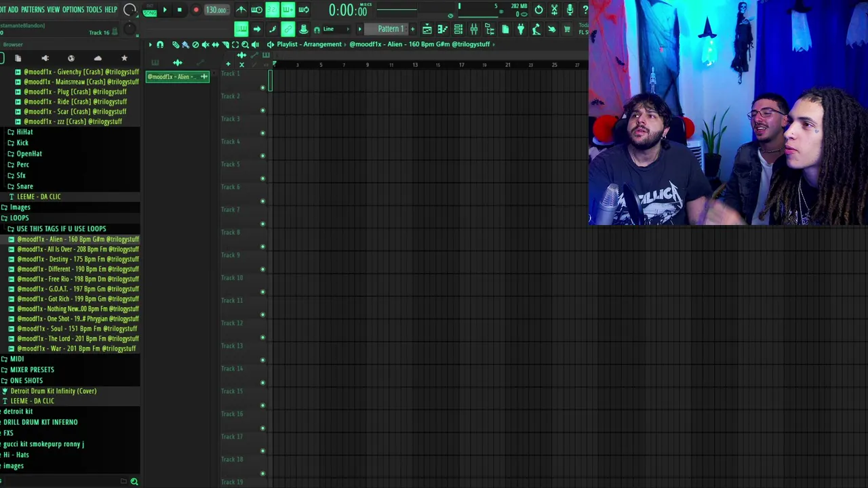Expand the Snare folder
The width and height of the screenshot is (868, 488).
[24, 186]
